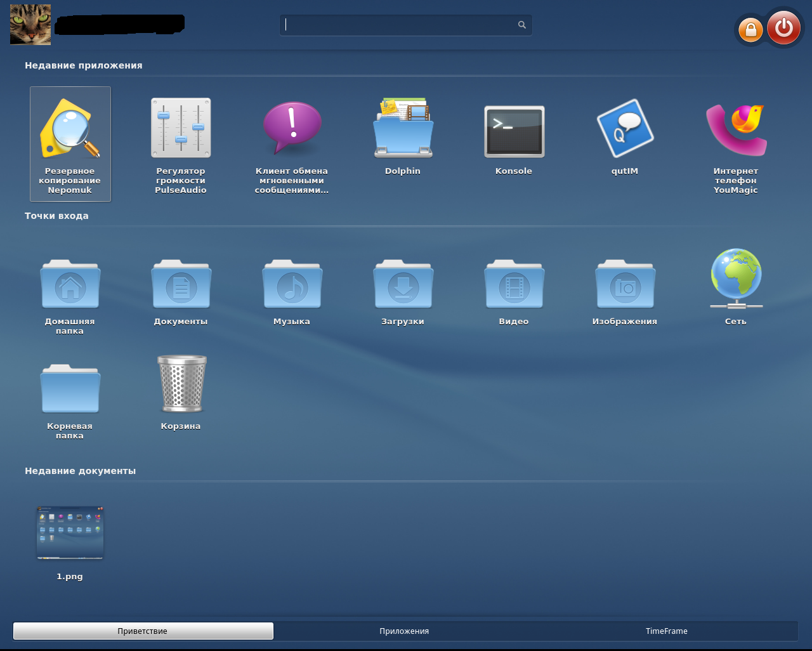This screenshot has height=651, width=812.
Task: Click the Точки входа heading
Action: (x=56, y=216)
